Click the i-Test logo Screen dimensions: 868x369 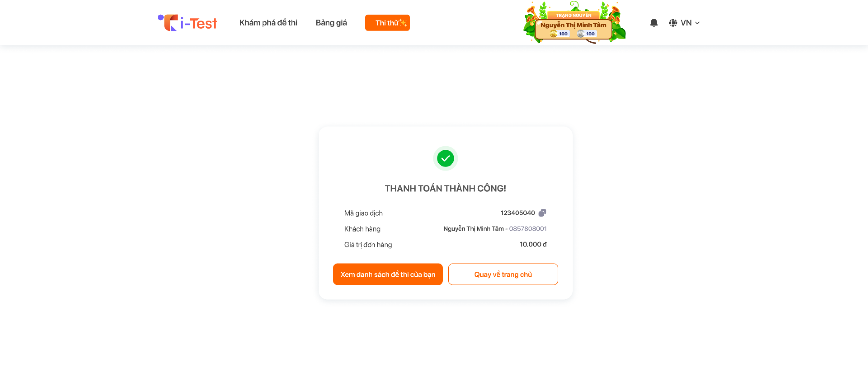187,23
